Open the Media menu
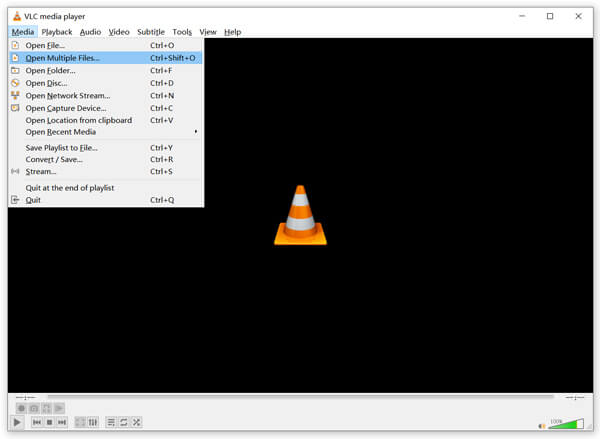 tap(23, 32)
